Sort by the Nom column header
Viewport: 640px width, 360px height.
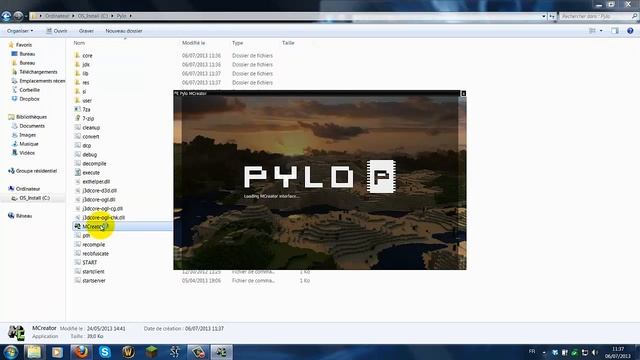79,43
